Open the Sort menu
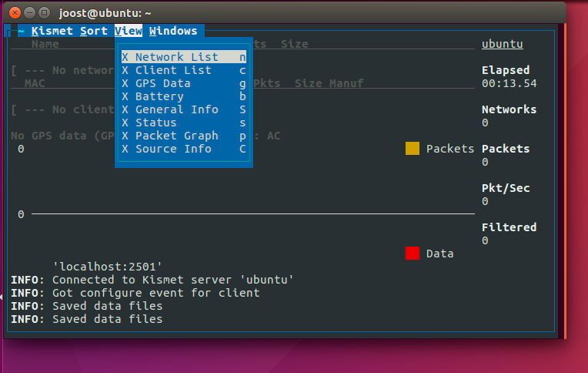Screen dimensions: 588x373 94,31
